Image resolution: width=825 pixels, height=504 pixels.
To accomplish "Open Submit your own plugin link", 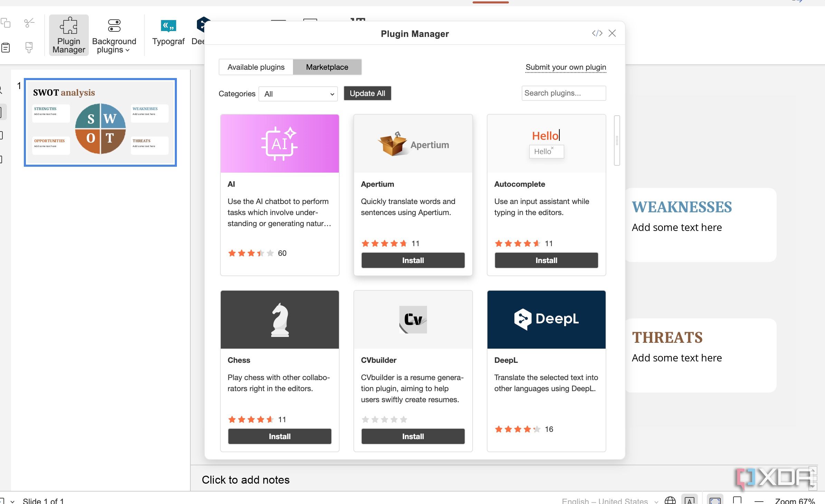I will pos(566,67).
